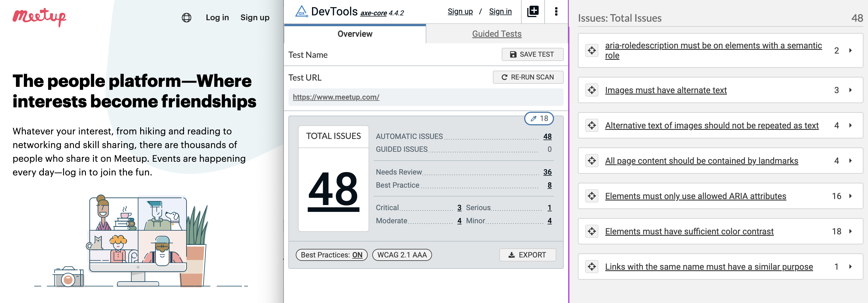Click the GUIDED ISSUES 0 value

coord(549,149)
